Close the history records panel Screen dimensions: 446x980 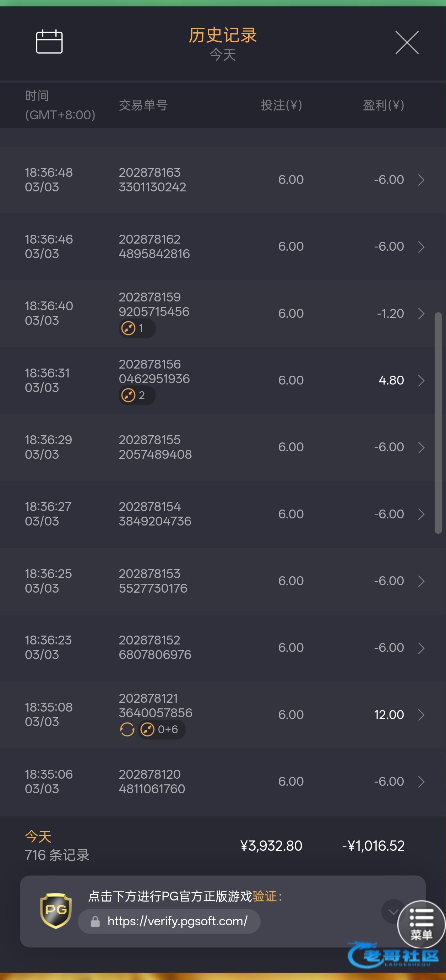[x=407, y=42]
